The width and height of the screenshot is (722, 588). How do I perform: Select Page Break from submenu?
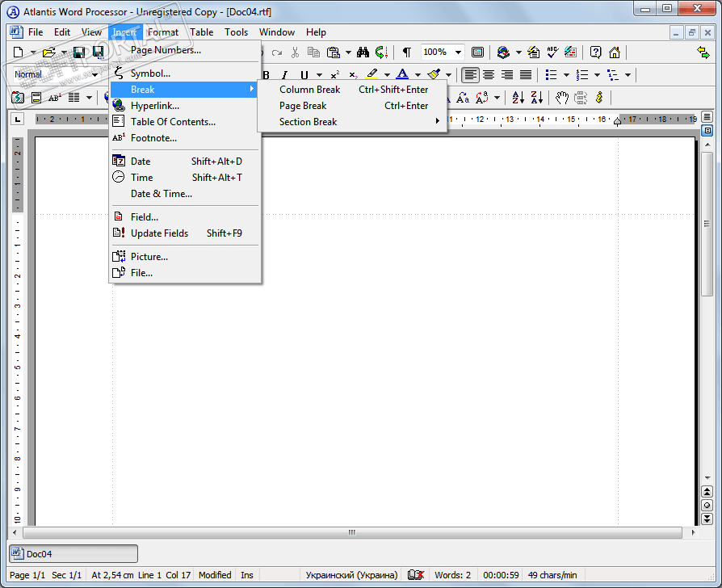tap(352, 106)
